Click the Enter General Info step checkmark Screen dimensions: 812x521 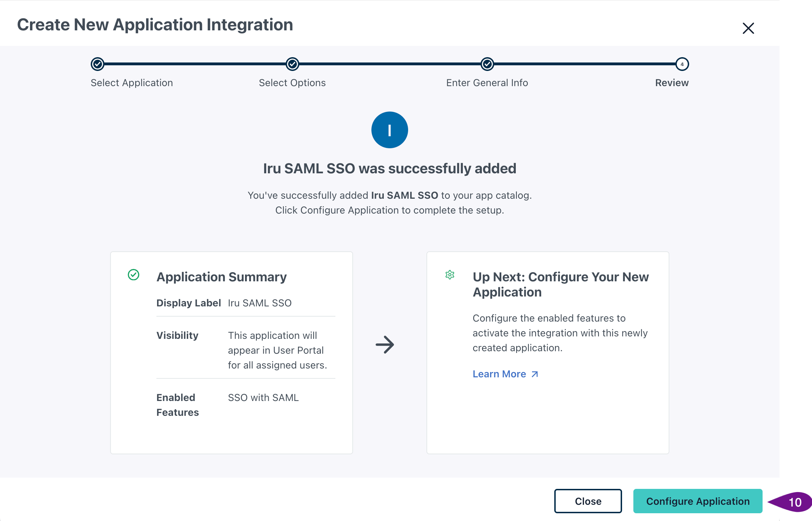[x=487, y=64]
